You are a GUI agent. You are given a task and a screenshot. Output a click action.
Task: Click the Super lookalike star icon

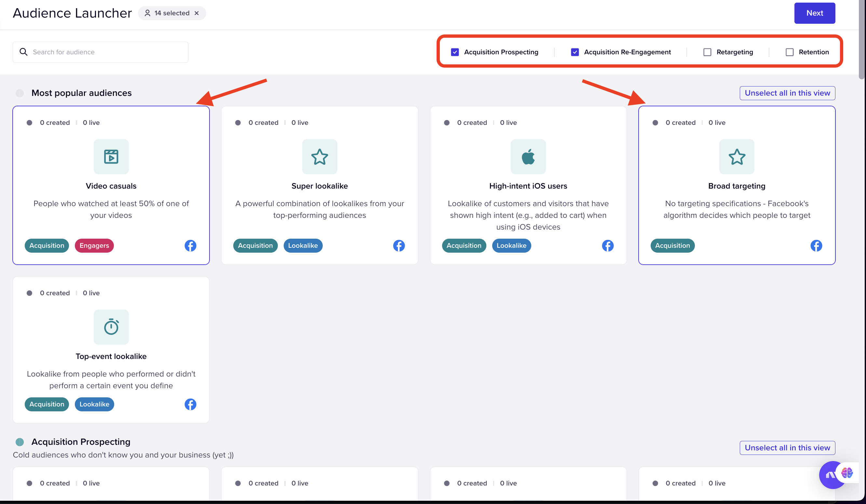(x=319, y=157)
